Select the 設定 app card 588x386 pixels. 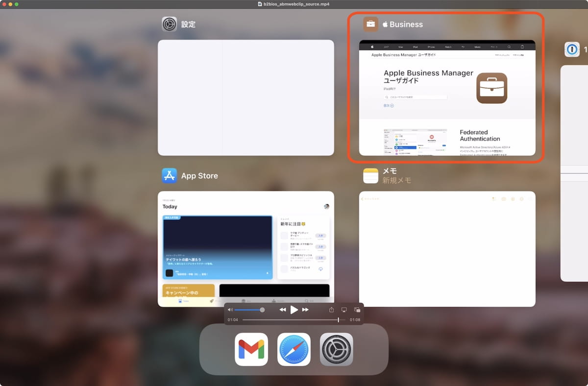pyautogui.click(x=245, y=97)
